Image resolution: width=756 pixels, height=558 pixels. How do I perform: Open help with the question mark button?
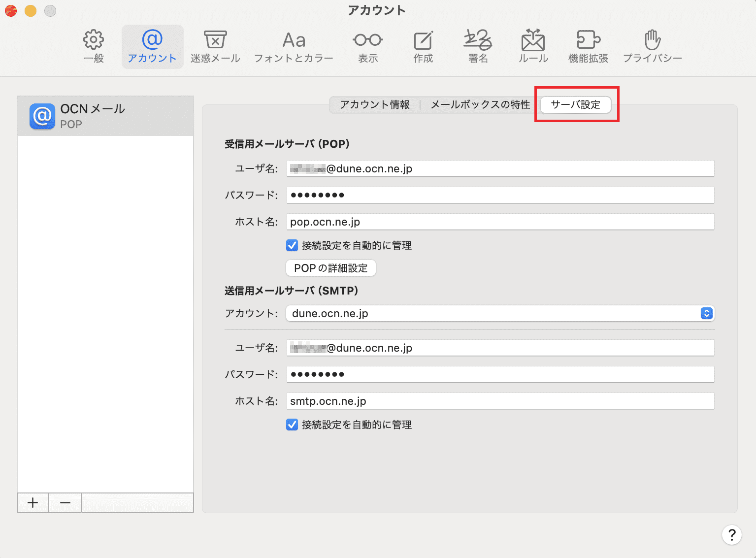tap(732, 534)
